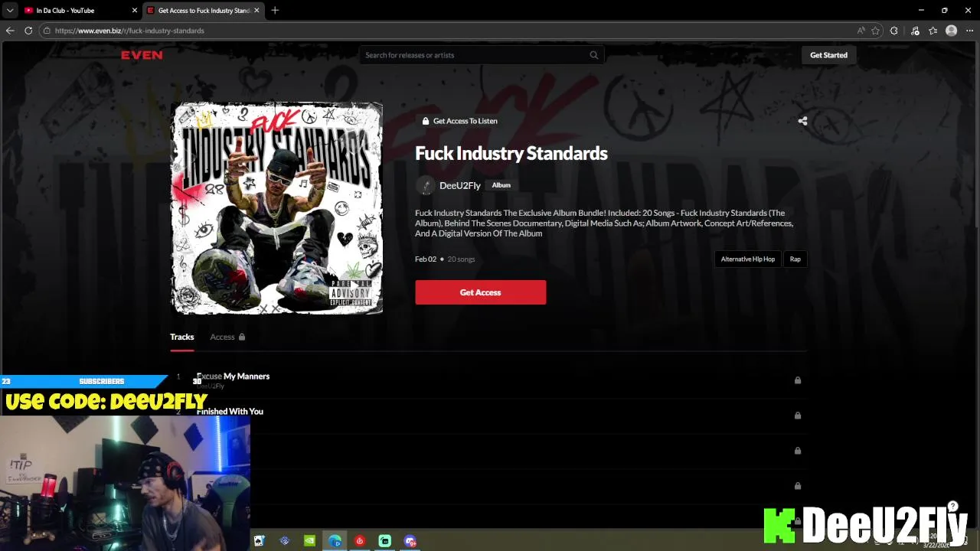Go back to the previous page
Viewport: 980px width, 551px height.
10,31
